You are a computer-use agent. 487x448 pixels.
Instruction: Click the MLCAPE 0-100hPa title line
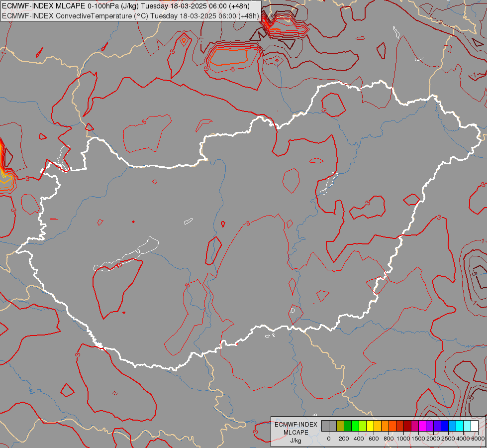pyautogui.click(x=126, y=6)
